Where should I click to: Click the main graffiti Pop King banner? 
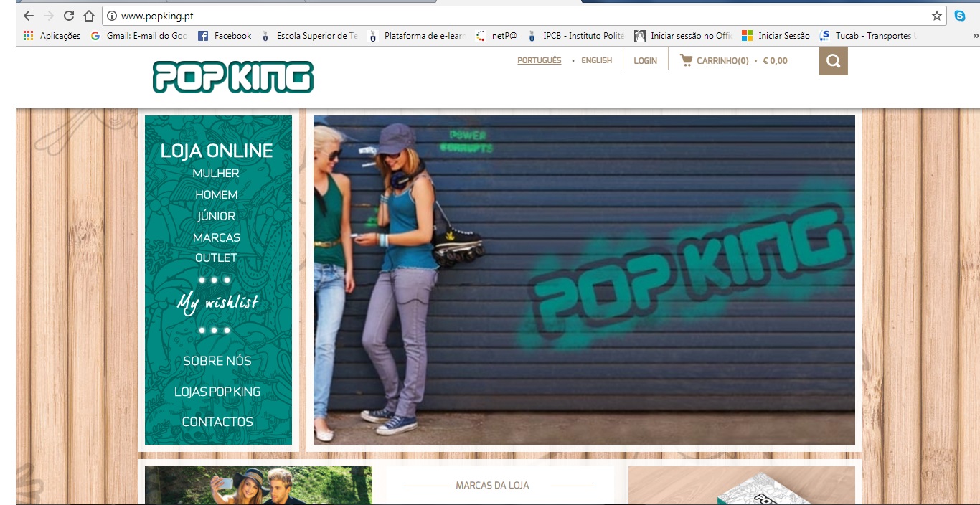click(x=584, y=280)
